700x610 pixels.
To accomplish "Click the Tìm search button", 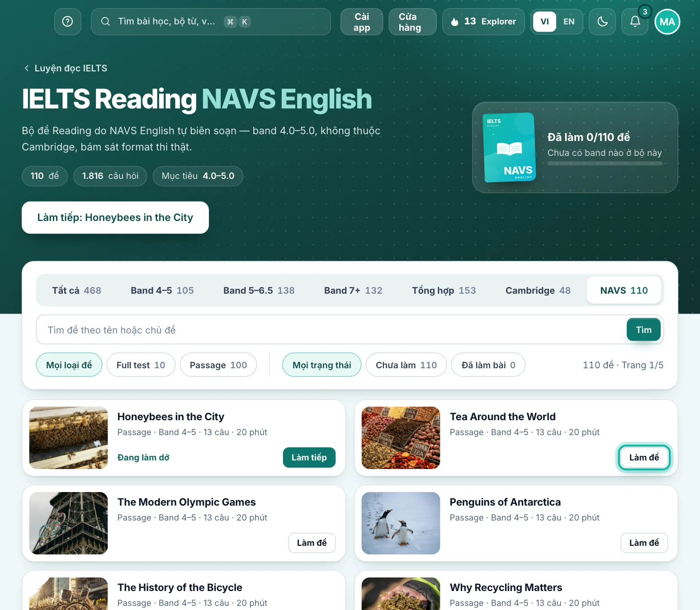I will 643,329.
